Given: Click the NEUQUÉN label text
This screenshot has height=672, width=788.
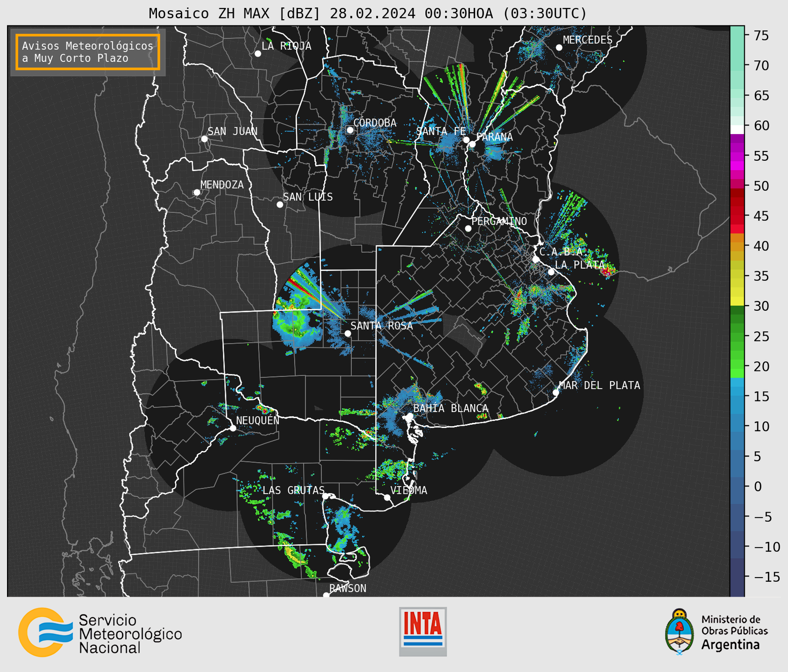Looking at the screenshot, I should coord(257,420).
